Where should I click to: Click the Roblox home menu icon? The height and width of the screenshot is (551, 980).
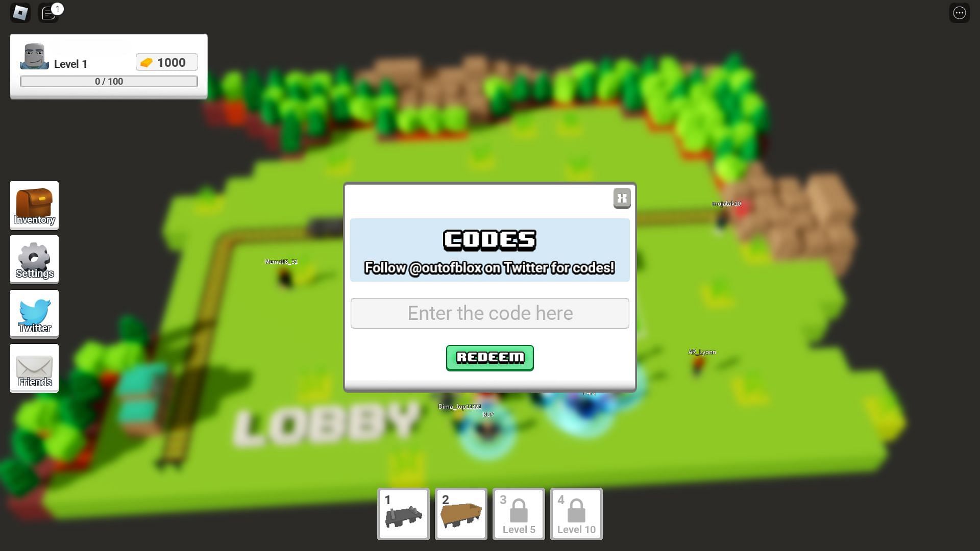(x=20, y=12)
